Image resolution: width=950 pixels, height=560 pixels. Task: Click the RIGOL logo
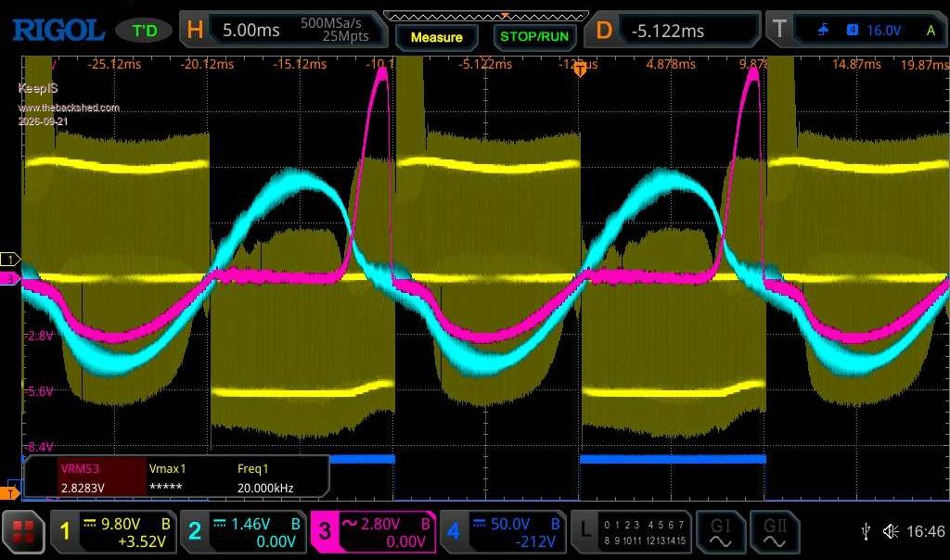[58, 31]
